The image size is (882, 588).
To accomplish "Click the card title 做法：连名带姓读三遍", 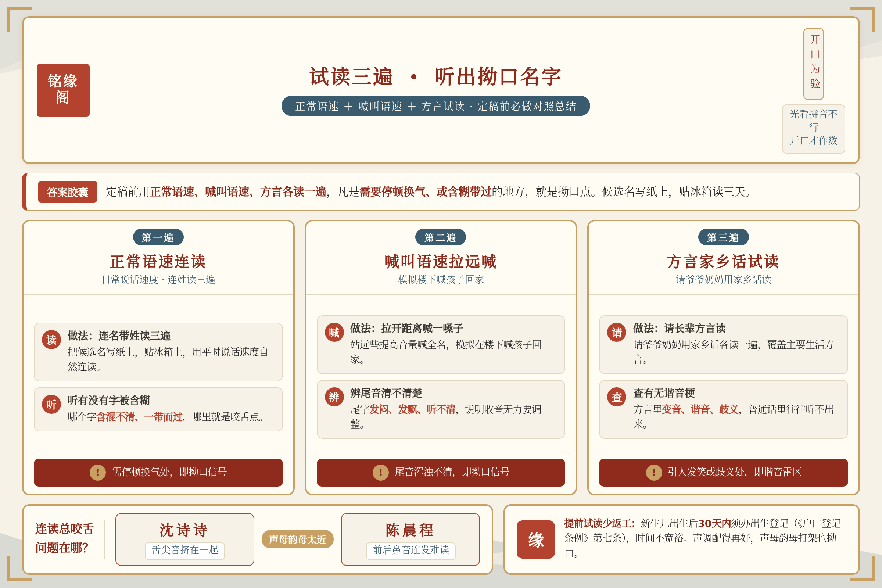I will click(x=119, y=336).
